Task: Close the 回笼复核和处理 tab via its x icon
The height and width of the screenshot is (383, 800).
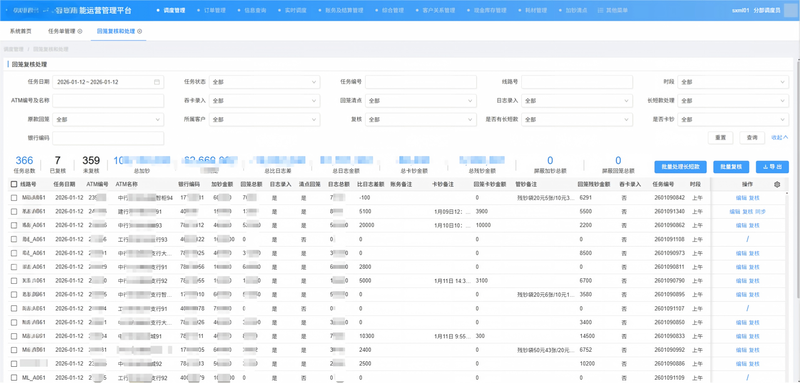Action: click(140, 31)
